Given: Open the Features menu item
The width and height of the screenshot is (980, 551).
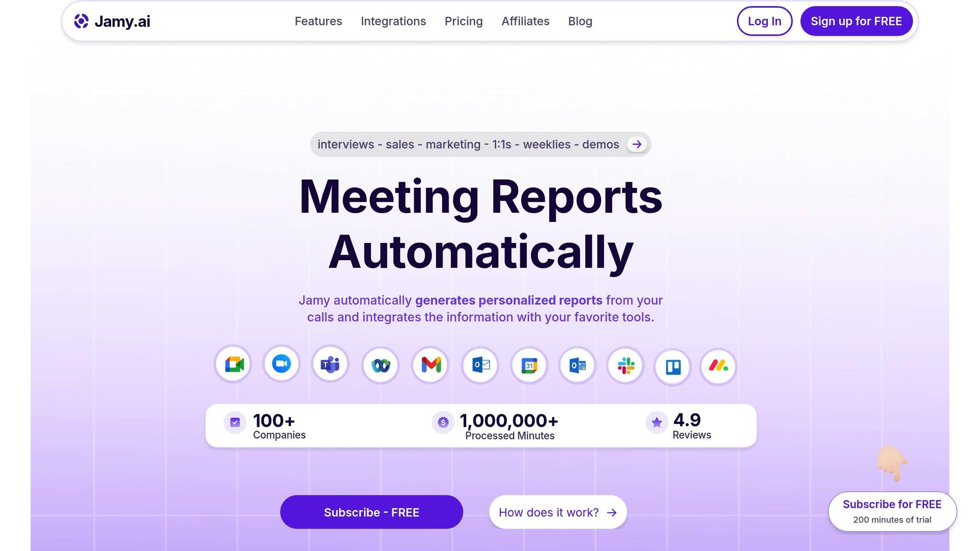Looking at the screenshot, I should [x=318, y=21].
